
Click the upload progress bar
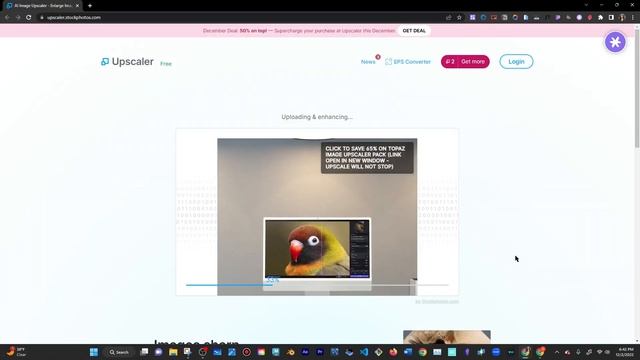coord(317,285)
